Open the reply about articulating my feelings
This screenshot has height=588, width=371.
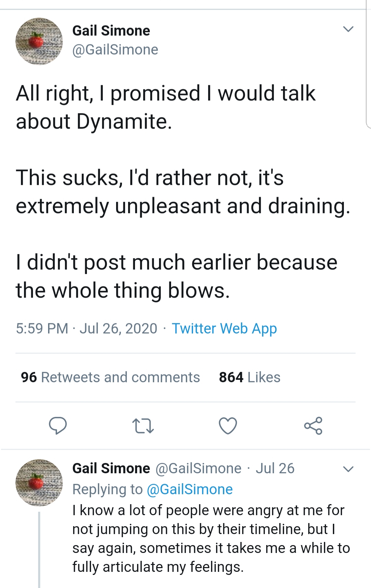tap(211, 539)
